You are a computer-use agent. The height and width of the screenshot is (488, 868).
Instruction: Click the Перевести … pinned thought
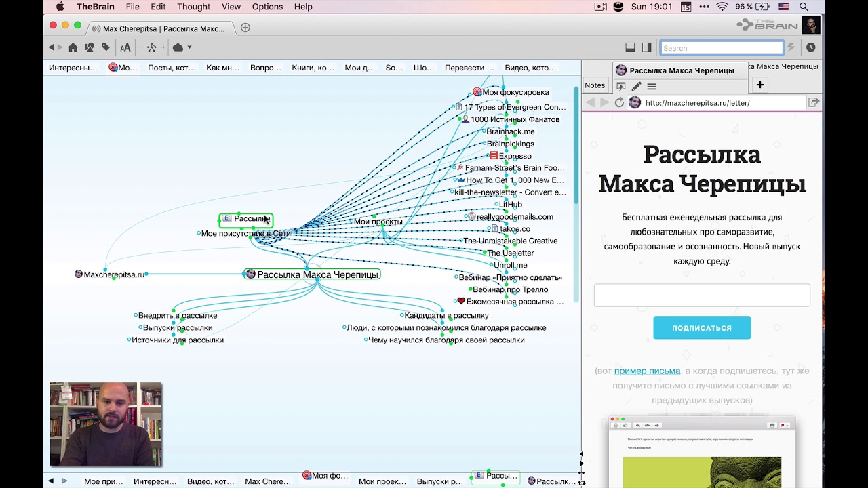point(469,68)
